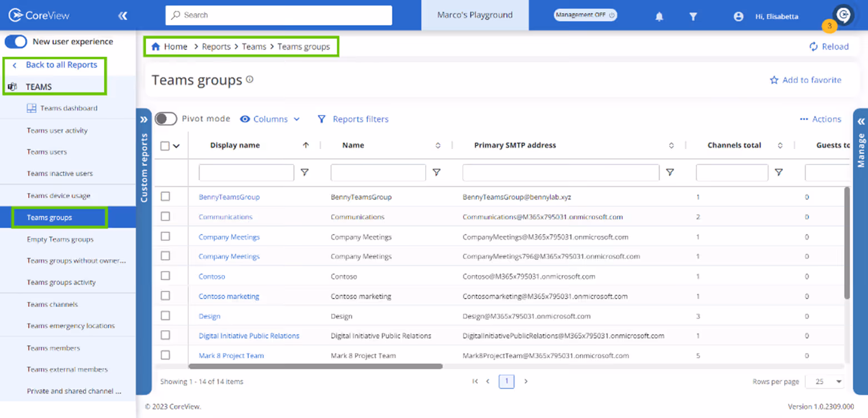
Task: Click the notification bell icon
Action: (659, 16)
